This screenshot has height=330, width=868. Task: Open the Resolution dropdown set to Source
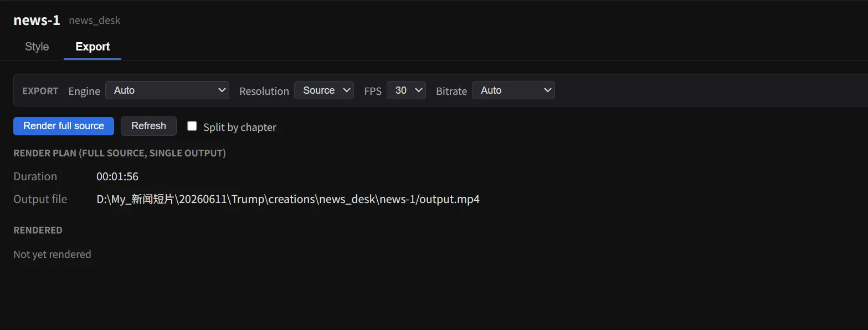[324, 90]
